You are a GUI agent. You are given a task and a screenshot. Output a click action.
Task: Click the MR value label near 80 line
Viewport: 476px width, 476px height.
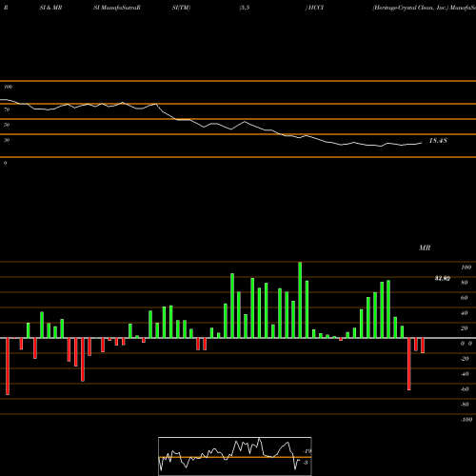point(443,279)
